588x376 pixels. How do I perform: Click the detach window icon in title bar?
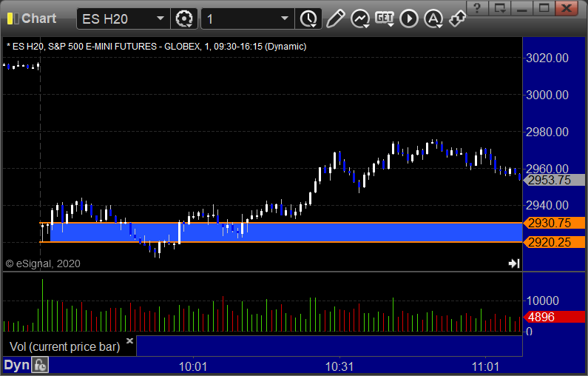click(500, 8)
